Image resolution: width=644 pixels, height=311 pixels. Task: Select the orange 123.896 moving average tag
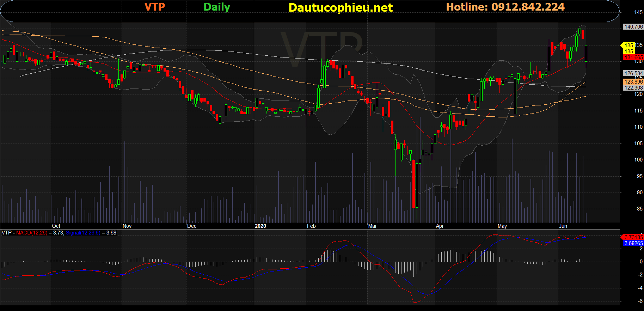coord(633,82)
